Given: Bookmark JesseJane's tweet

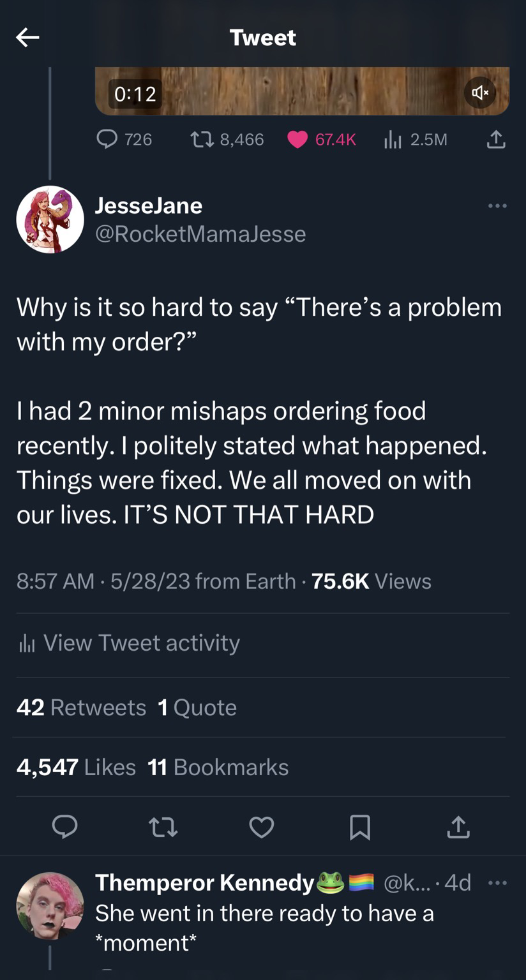Looking at the screenshot, I should [360, 827].
